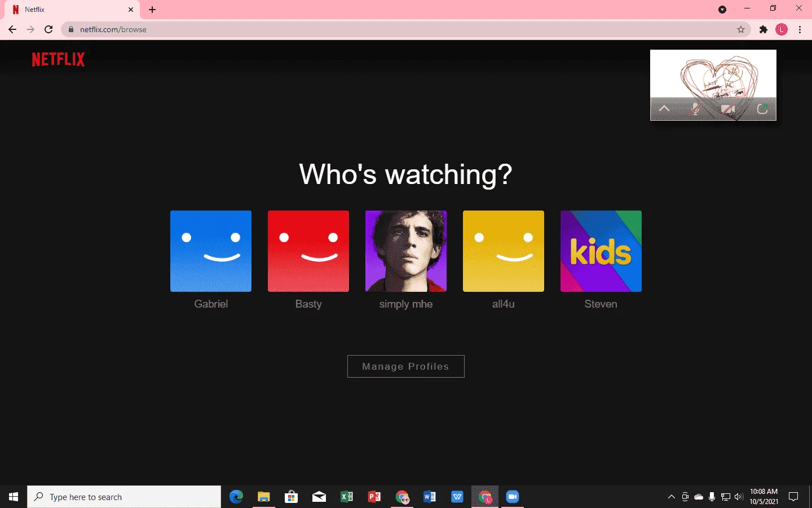Open the Chrome extensions puzzle icon
The image size is (812, 508).
coord(764,29)
